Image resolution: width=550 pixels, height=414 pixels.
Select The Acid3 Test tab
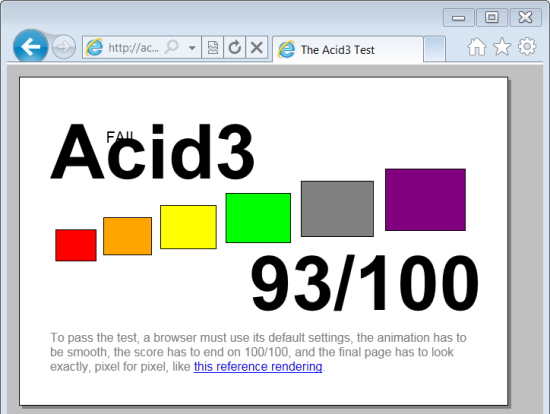tap(348, 49)
